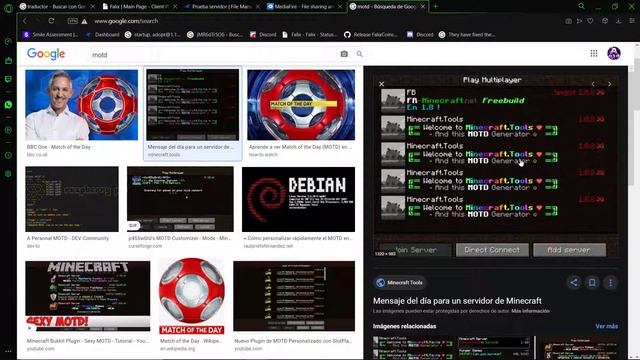This screenshot has height=360, width=640.
Task: Open the Easy Setup menu icon
Action: pos(632,21)
